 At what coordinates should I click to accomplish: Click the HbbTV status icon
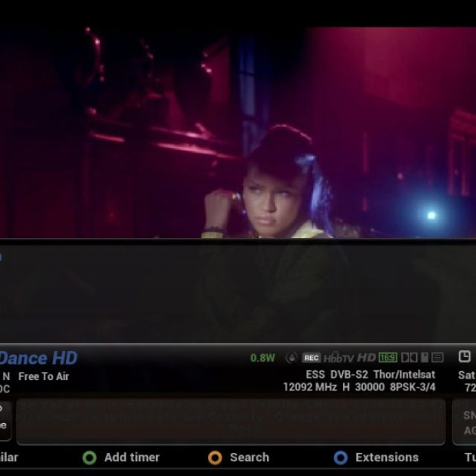pyautogui.click(x=338, y=358)
